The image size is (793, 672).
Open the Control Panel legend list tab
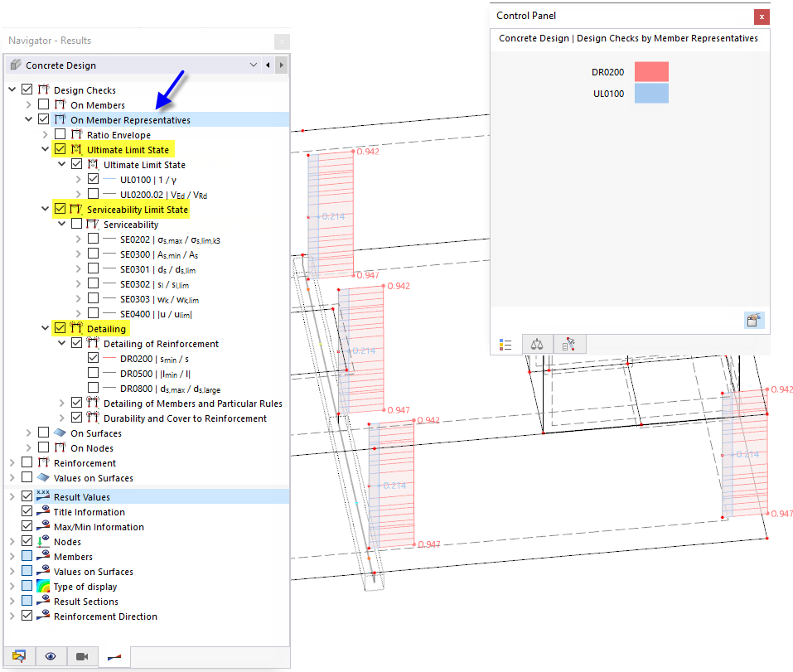(x=505, y=345)
